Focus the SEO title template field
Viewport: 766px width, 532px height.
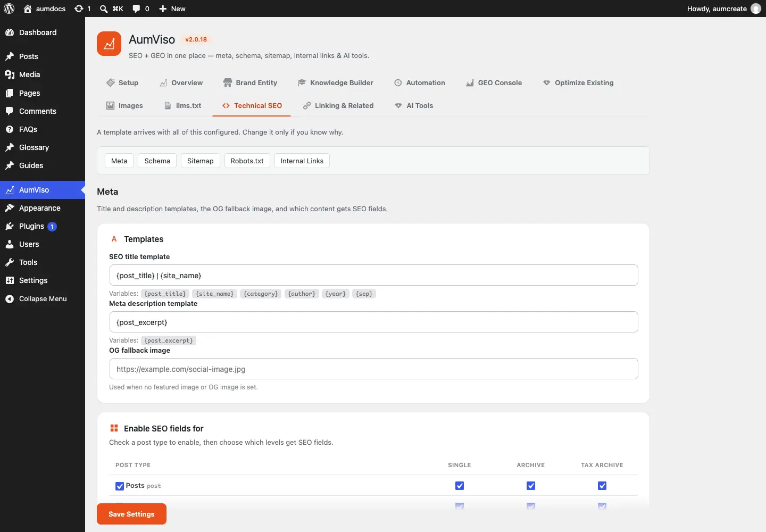tap(373, 275)
